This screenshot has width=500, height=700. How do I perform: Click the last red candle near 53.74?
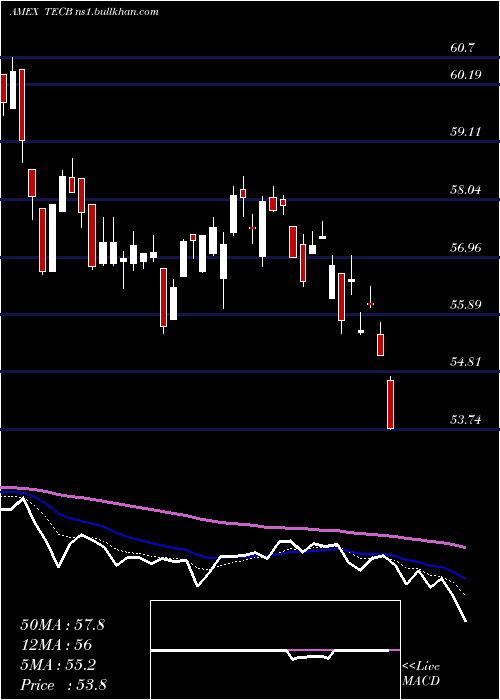coord(391,404)
